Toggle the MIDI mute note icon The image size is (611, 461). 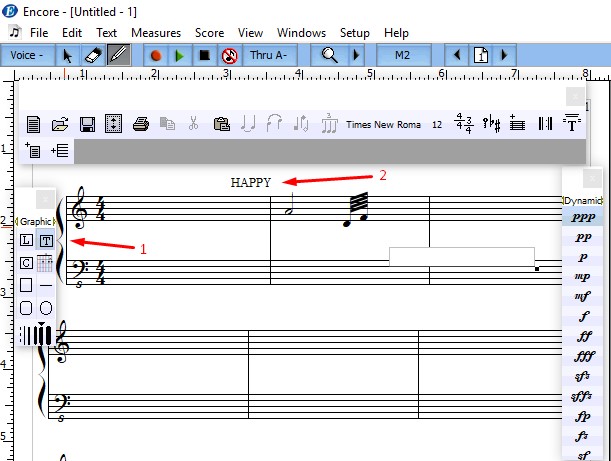tap(230, 55)
